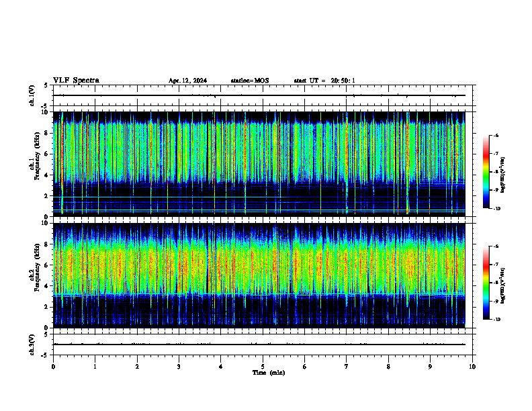Click the -10 value on ch.1 color bar
Viewport: 532px width, 411px height.
click(496, 209)
